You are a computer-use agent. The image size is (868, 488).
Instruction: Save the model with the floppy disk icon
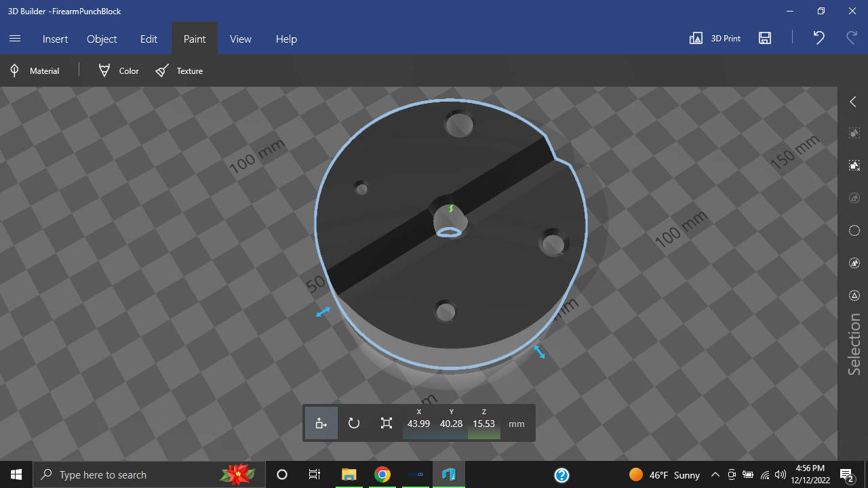pos(765,39)
